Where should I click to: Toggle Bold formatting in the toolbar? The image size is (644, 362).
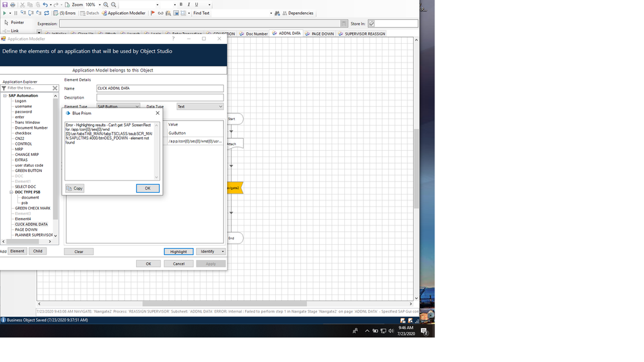[181, 5]
